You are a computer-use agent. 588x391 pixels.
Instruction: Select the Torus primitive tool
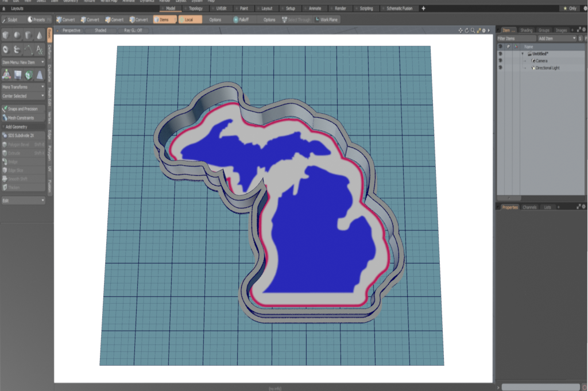coord(6,50)
